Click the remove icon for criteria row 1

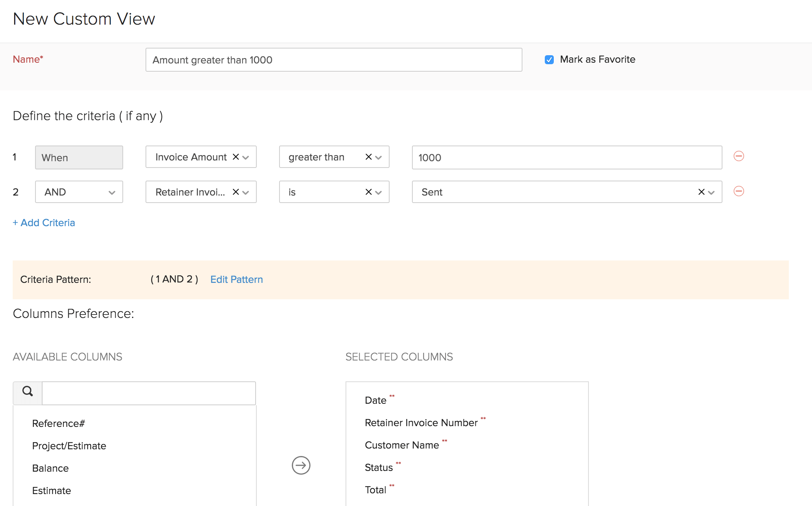[739, 156]
